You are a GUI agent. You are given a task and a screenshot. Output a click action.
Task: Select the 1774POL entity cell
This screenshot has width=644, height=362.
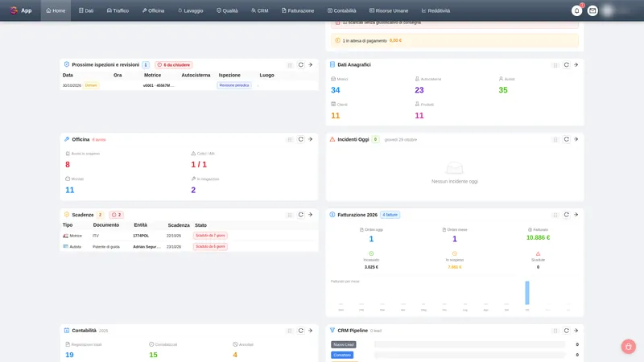[141, 236]
